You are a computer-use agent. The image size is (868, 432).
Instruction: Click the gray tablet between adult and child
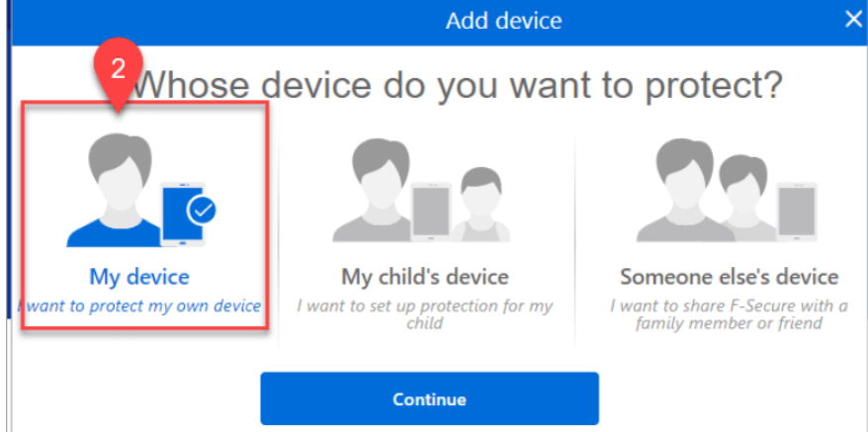(x=431, y=213)
